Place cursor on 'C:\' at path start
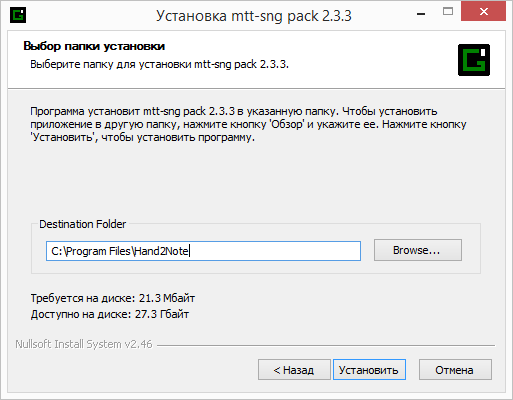The image size is (513, 400). click(x=58, y=251)
